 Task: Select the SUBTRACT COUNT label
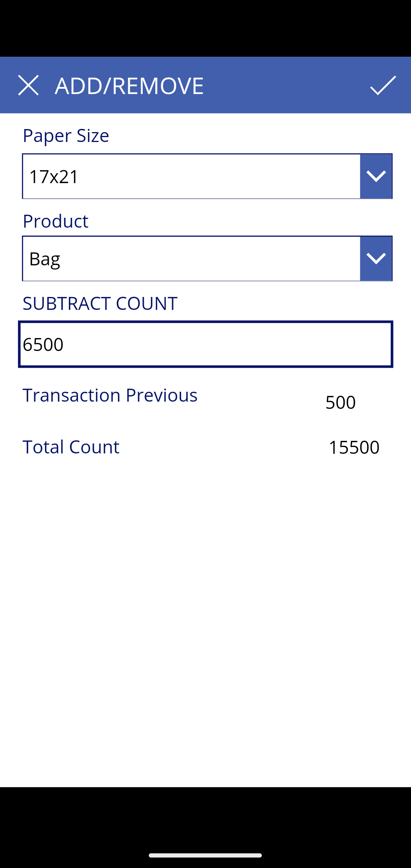[x=100, y=303]
